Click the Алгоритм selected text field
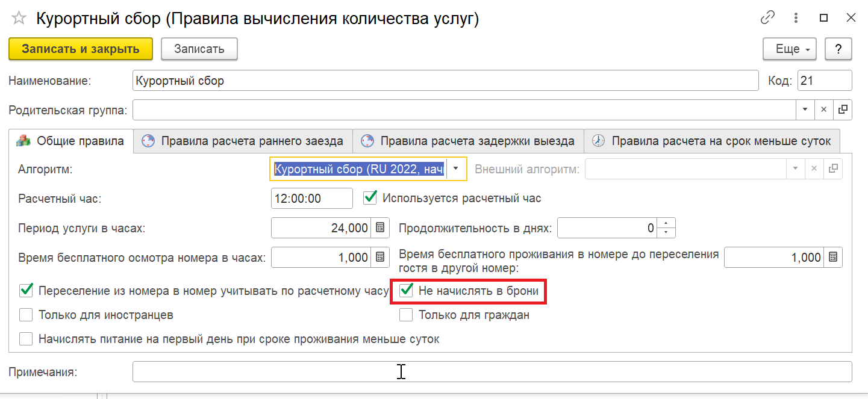 coord(359,169)
